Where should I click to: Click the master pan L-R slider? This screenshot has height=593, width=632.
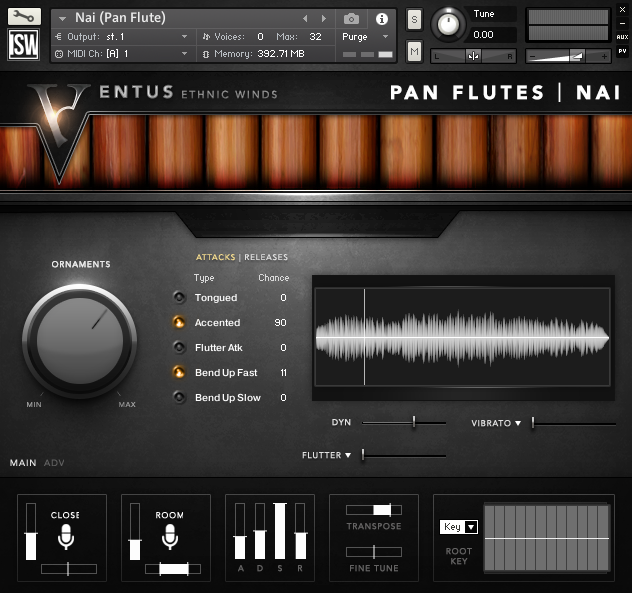coord(473,56)
